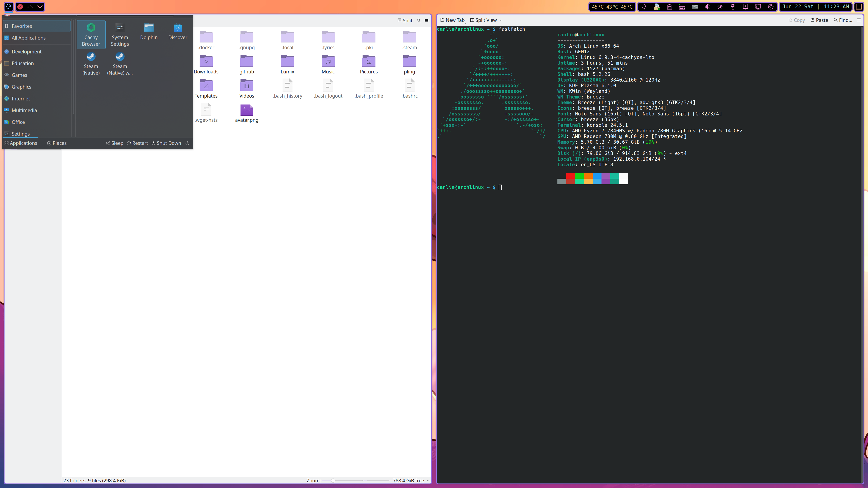Open the system monitor gauge tray icon
The height and width of the screenshot is (488, 868).
pos(771,7)
